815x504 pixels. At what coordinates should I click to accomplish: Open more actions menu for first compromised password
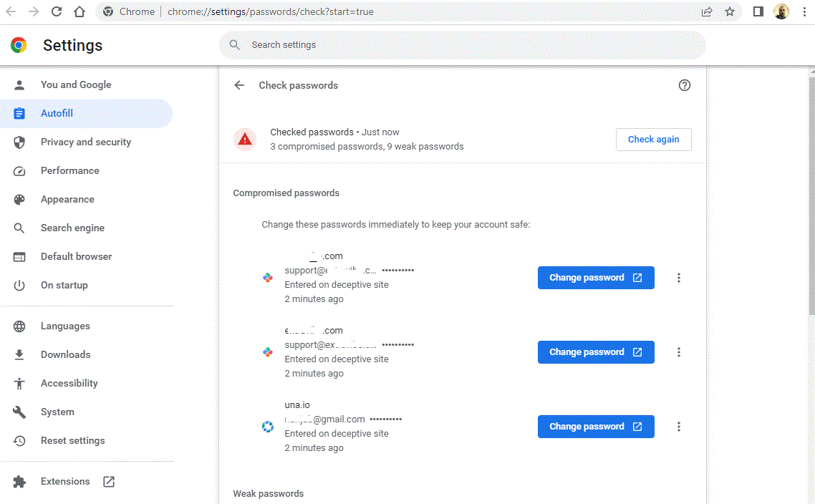[x=679, y=278]
